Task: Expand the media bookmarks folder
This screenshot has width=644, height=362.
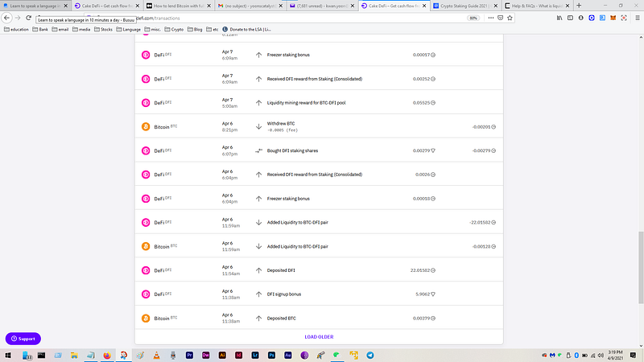Action: click(x=81, y=30)
